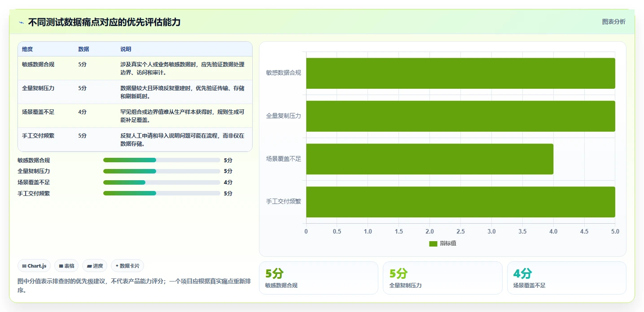Select the Chart.js tag chip

tap(35, 266)
